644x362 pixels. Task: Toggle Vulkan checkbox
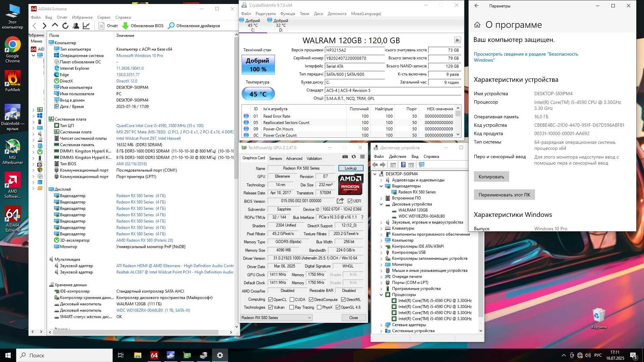click(270, 307)
